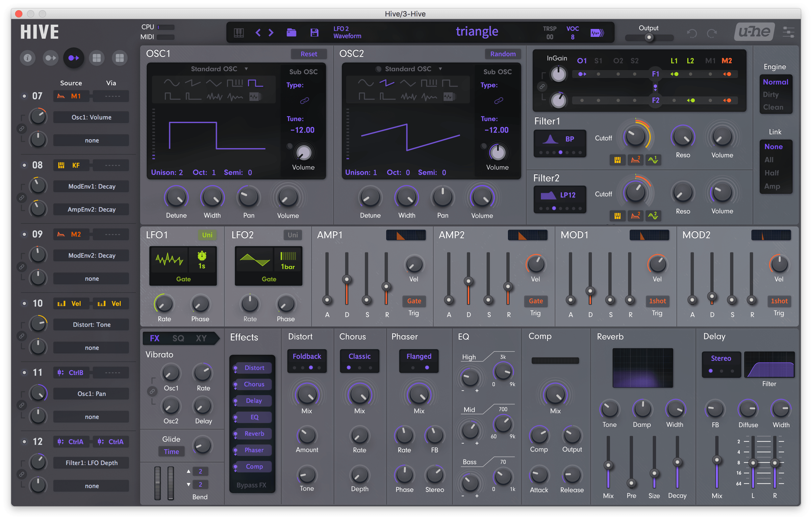812x520 pixels.
Task: Toggle Reverb effect in Effects list
Action: click(254, 433)
